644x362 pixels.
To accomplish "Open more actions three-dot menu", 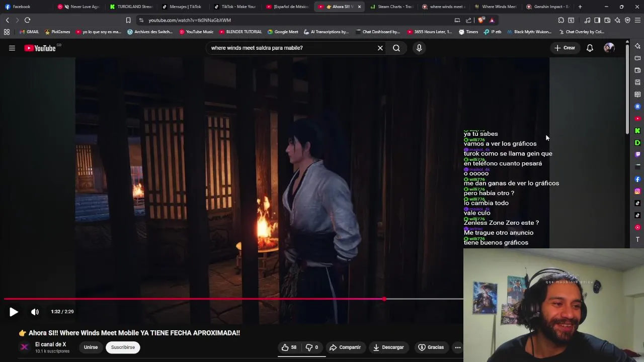I will (x=458, y=347).
